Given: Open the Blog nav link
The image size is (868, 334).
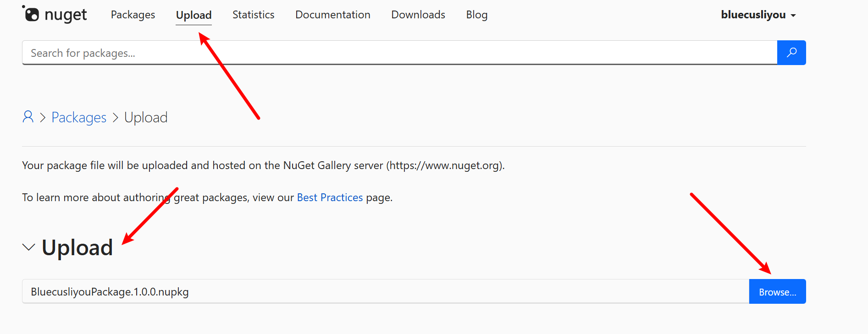Looking at the screenshot, I should point(477,15).
